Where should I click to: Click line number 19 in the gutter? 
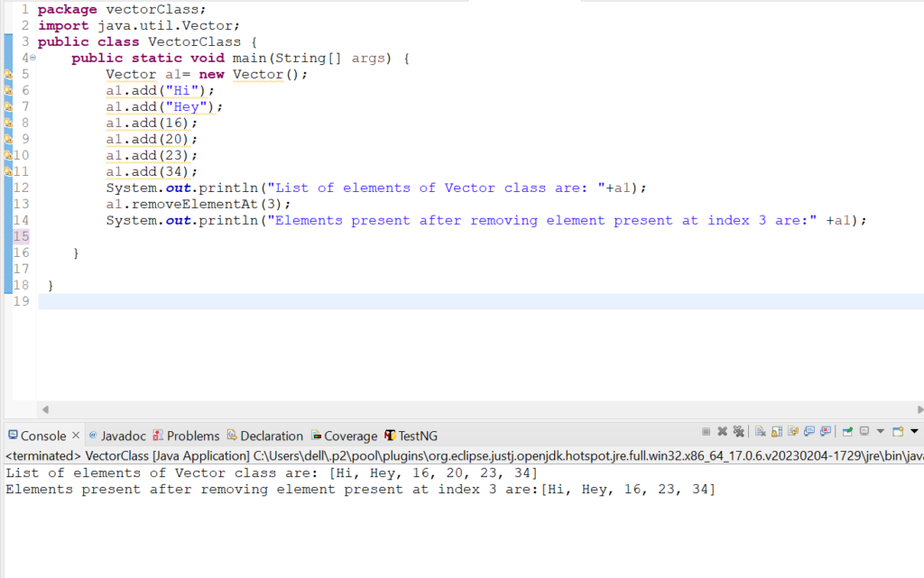(x=22, y=301)
